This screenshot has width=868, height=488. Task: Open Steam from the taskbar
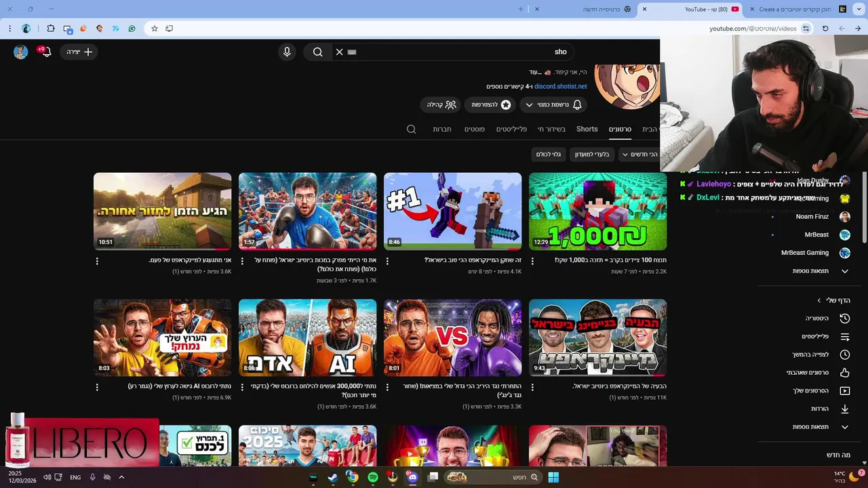coord(332,477)
